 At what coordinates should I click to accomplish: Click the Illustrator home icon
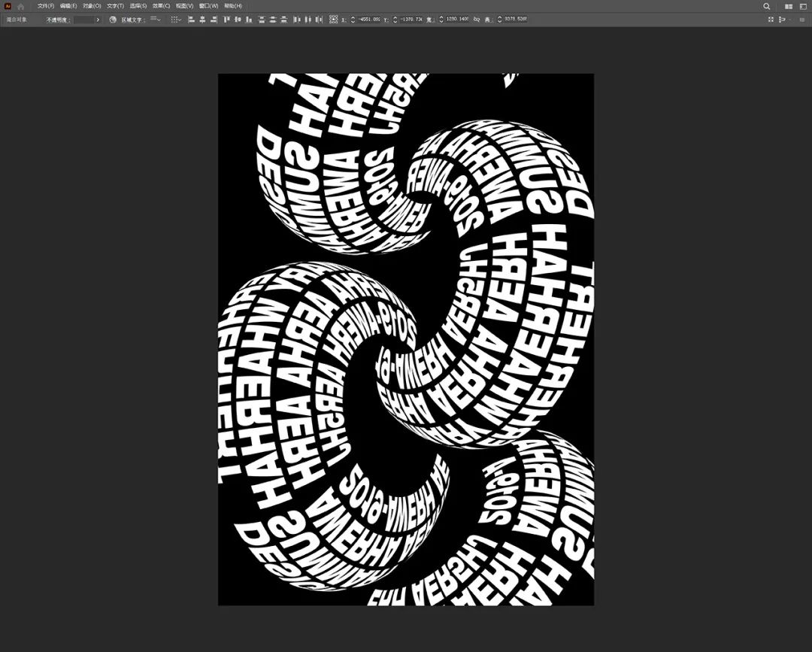pos(20,6)
